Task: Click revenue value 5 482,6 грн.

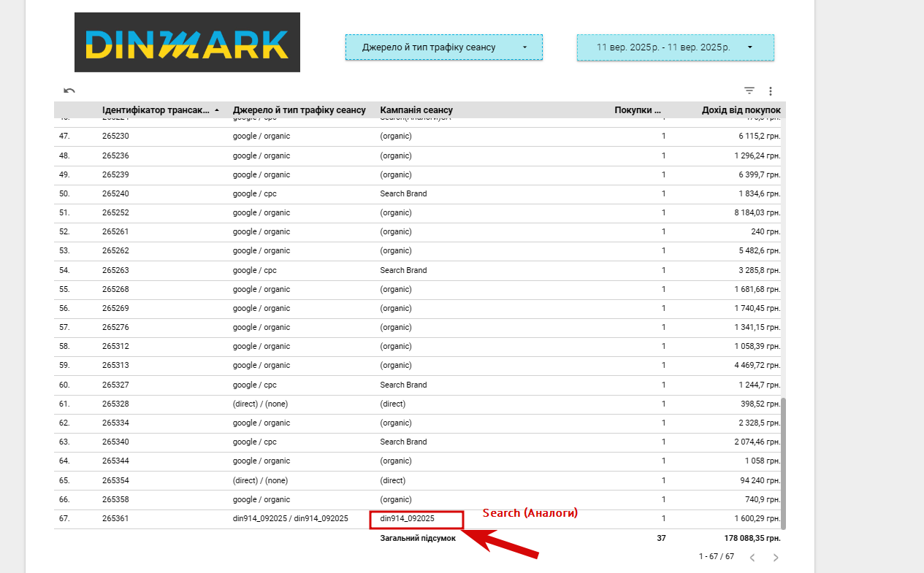Action: [x=758, y=250]
